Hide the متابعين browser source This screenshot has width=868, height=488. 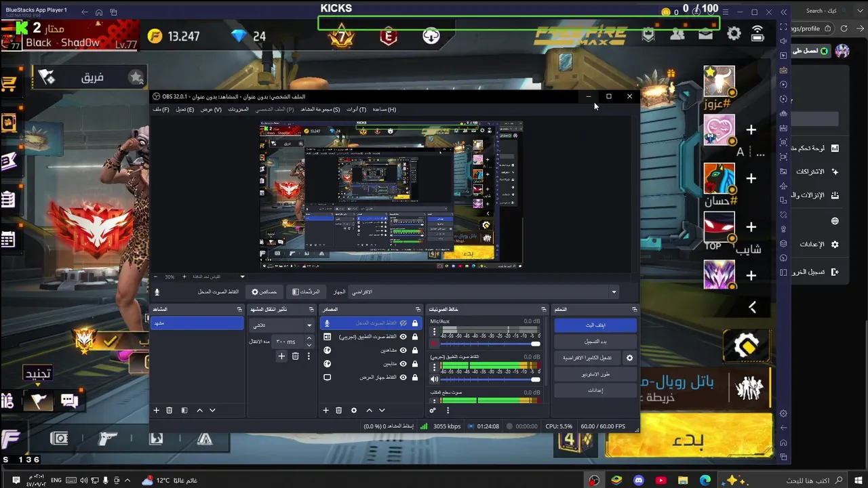403,364
